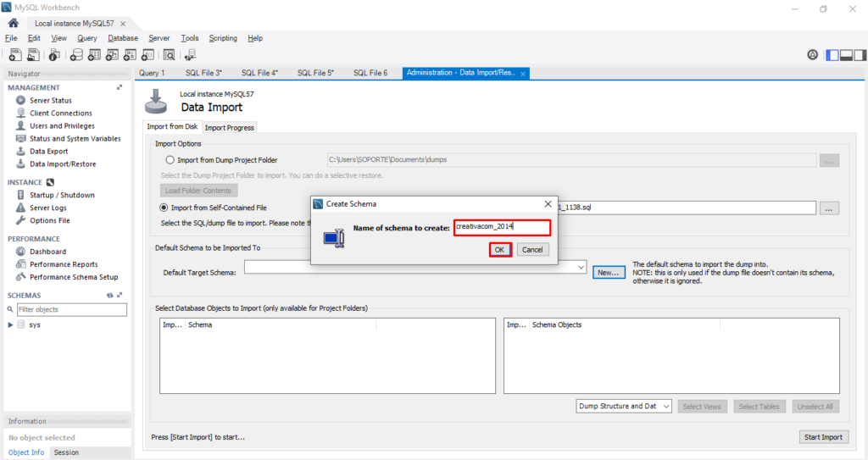868x460 pixels.
Task: Close the Administration Data Import tab
Action: [522, 74]
